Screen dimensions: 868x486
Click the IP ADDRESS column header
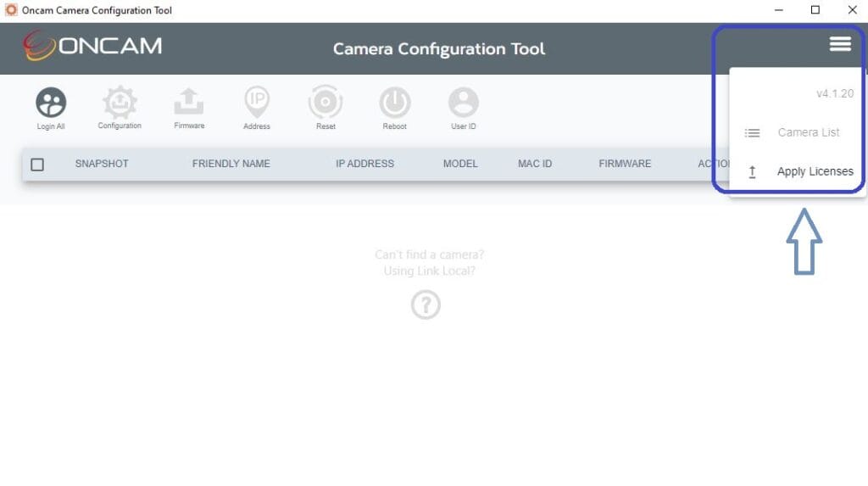coord(364,164)
